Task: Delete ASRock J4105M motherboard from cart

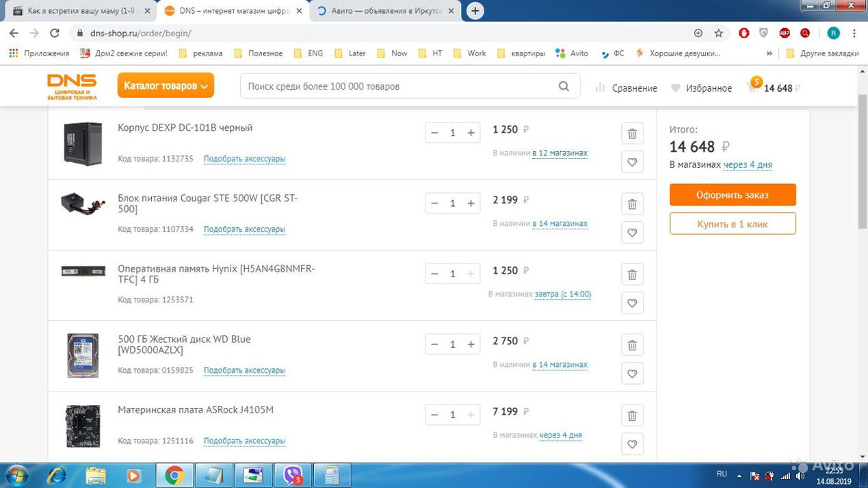Action: [632, 415]
